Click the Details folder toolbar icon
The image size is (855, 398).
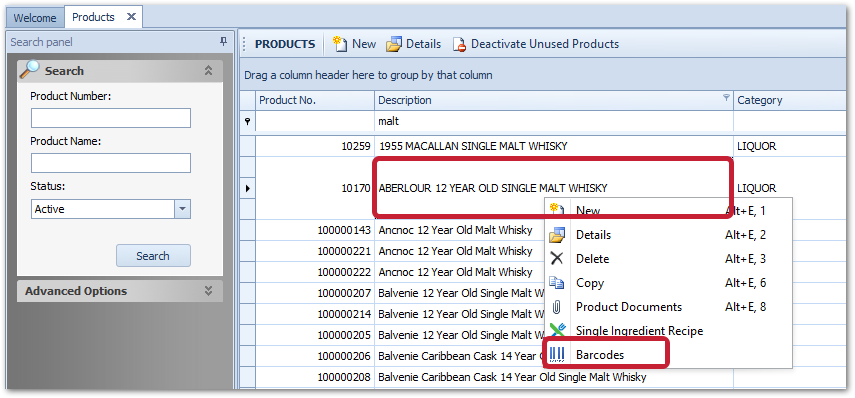393,44
